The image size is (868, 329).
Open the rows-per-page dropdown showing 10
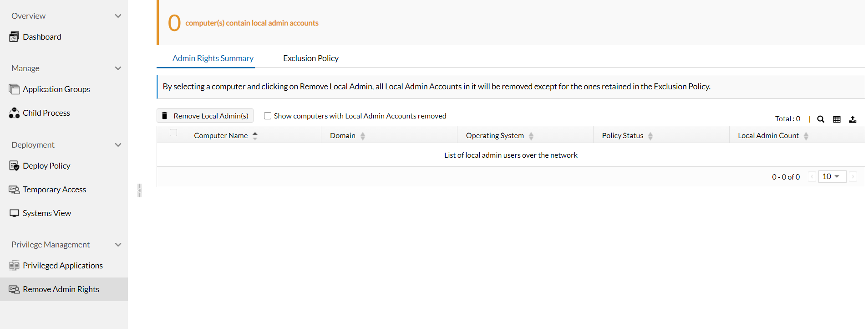[832, 176]
